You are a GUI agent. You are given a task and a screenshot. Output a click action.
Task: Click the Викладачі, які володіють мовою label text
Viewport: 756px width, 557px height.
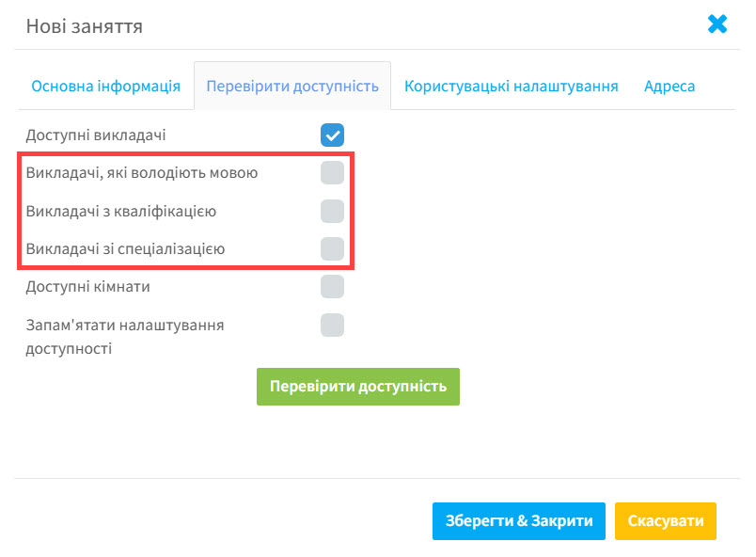tap(142, 173)
